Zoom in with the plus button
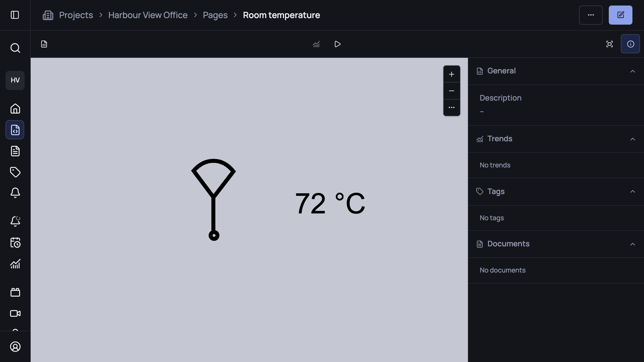This screenshot has width=644, height=362. 452,74
